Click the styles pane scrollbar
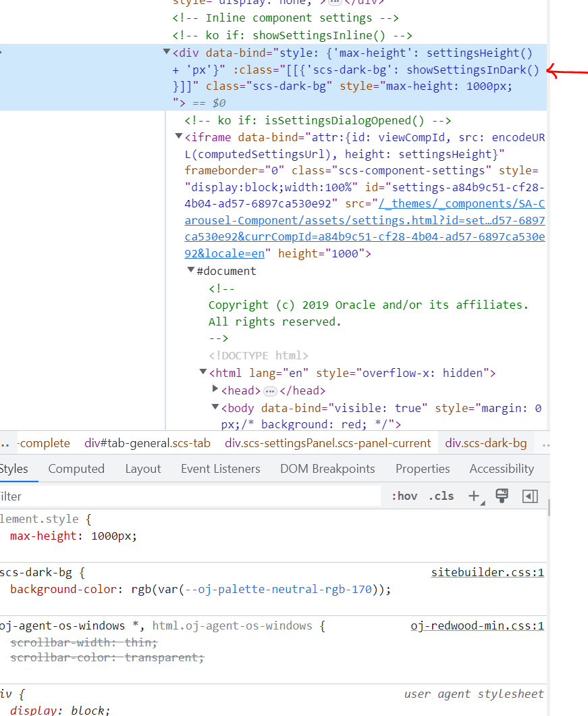The image size is (588, 716). click(549, 507)
